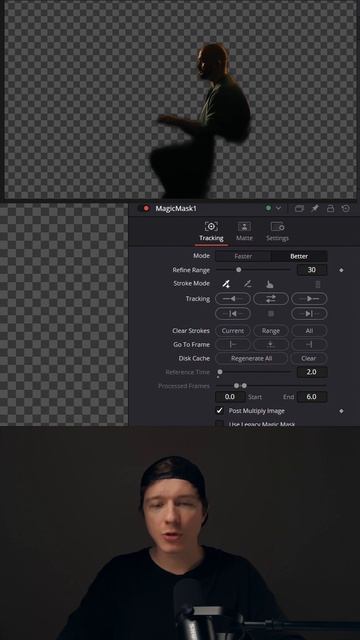The height and width of the screenshot is (640, 360).
Task: Open the tile color dropdown chevron
Action: coord(278,208)
